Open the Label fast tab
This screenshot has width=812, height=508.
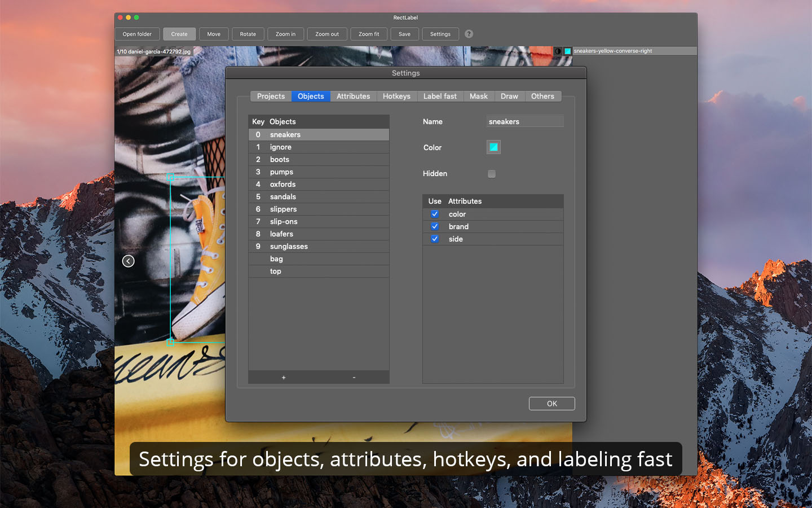(440, 96)
